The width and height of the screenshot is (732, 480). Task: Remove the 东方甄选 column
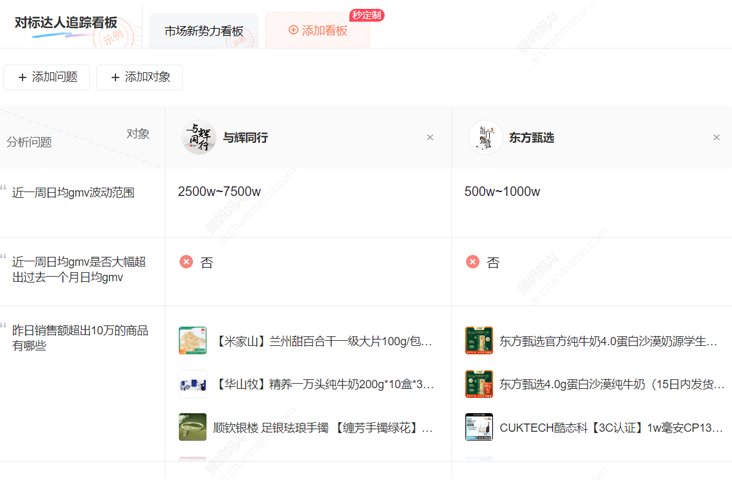click(x=716, y=137)
